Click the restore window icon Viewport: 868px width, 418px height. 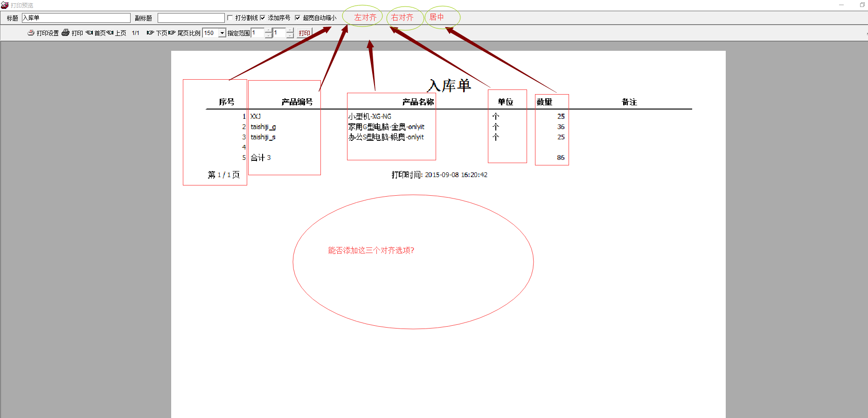pos(862,5)
